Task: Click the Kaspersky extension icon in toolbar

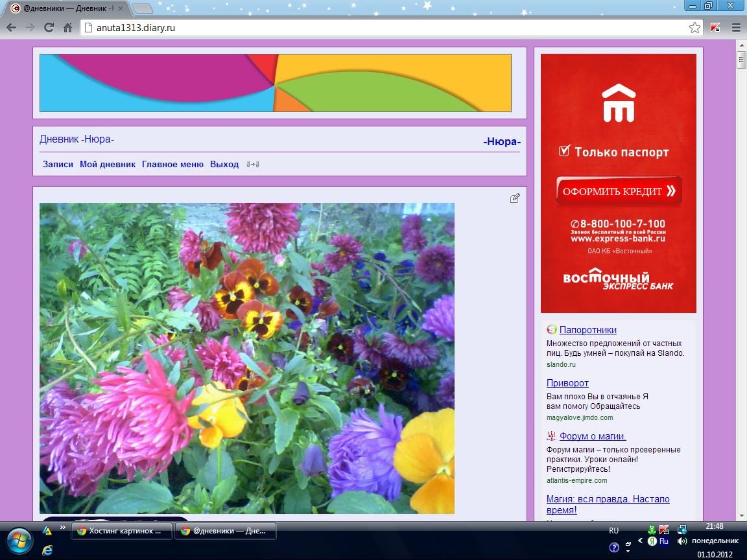Action: (715, 28)
